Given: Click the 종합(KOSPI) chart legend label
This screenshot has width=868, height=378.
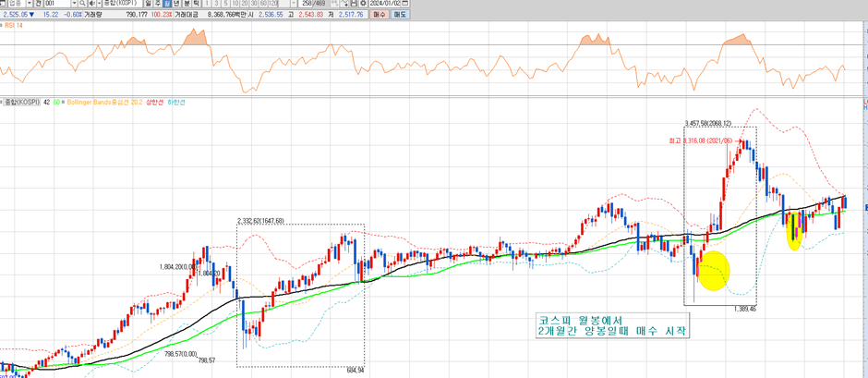Looking at the screenshot, I should point(21,103).
